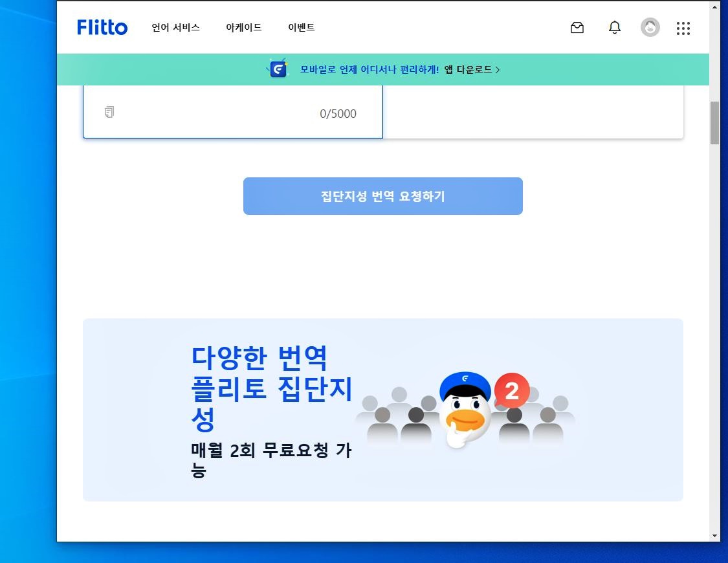Viewport: 728px width, 563px height.
Task: Click the 0/5000 character counter
Action: tap(338, 114)
